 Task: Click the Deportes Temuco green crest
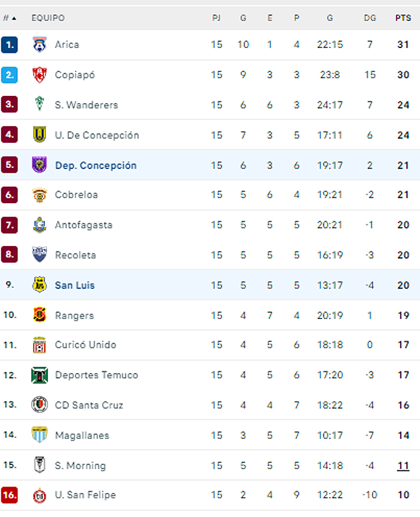click(x=40, y=375)
